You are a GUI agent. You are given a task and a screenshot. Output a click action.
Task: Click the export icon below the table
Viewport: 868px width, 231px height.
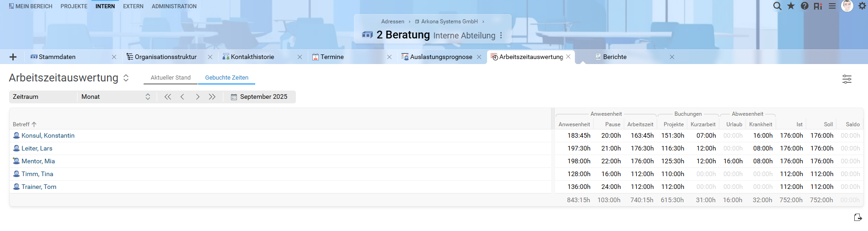tap(858, 218)
